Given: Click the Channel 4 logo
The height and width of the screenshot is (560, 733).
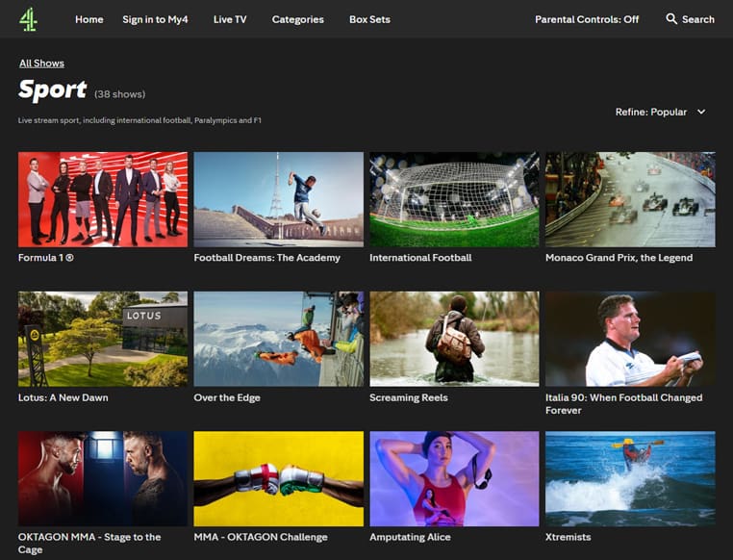Looking at the screenshot, I should tap(29, 19).
